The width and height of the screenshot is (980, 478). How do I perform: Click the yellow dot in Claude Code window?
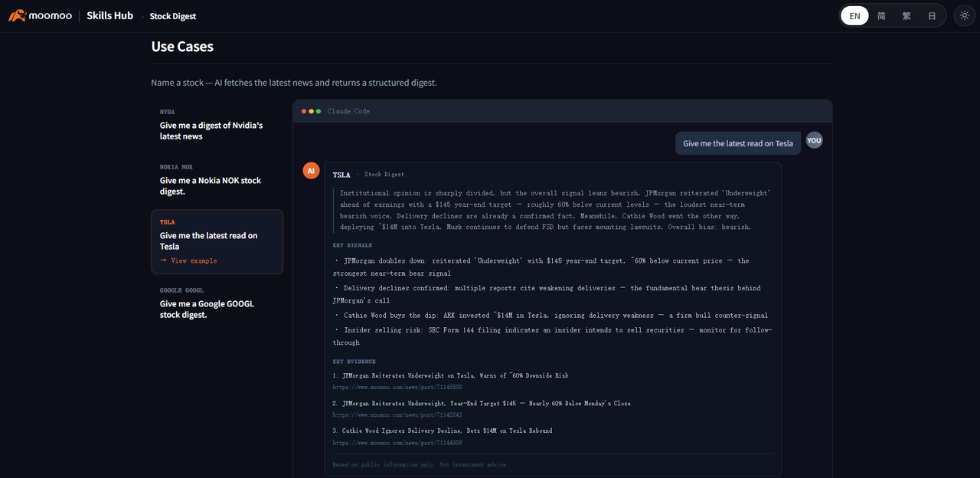[311, 112]
